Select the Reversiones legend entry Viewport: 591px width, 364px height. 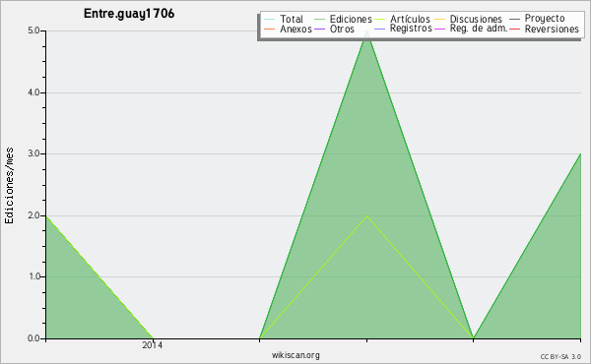(x=545, y=29)
